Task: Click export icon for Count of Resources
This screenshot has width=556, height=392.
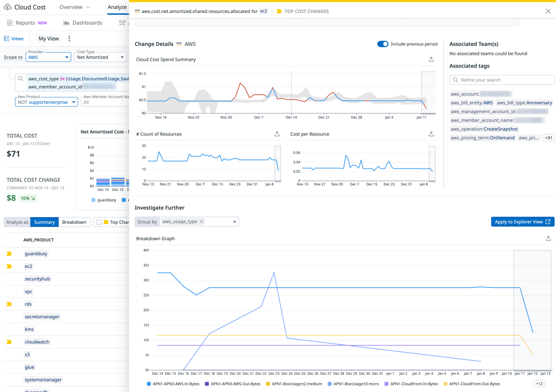Action: 277,134
